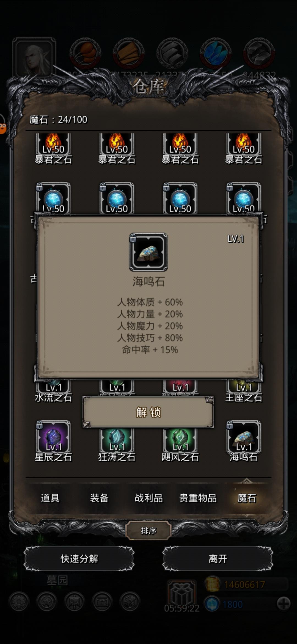This screenshot has height=644, width=297.
Task: Toggle lock icon on 海鸣石 detail thumbnail
Action: coord(133,238)
